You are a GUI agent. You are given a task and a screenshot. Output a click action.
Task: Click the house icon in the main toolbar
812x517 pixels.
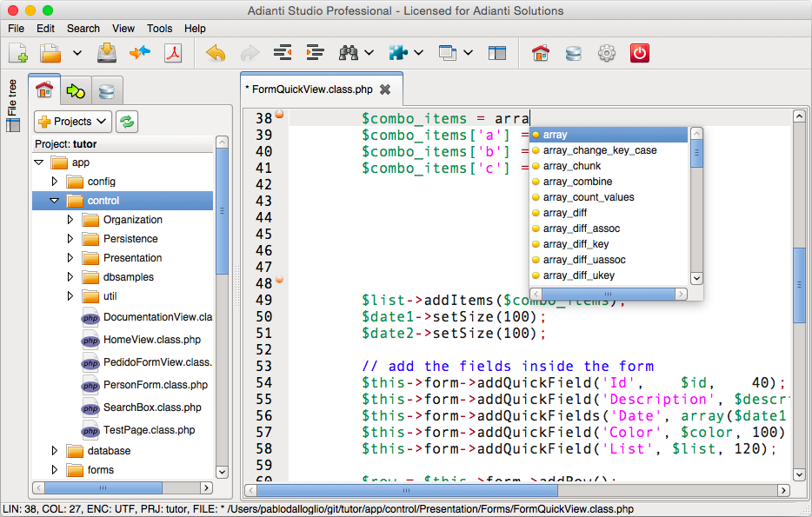[x=541, y=53]
